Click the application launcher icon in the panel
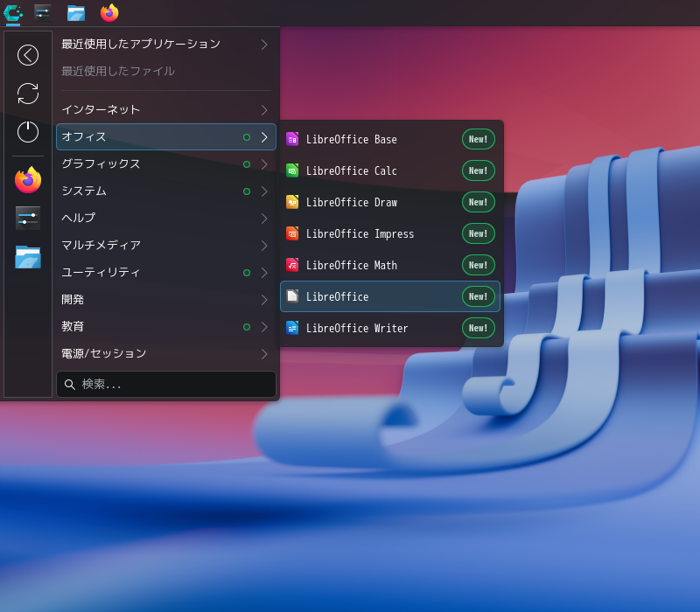This screenshot has width=700, height=612. point(13,13)
